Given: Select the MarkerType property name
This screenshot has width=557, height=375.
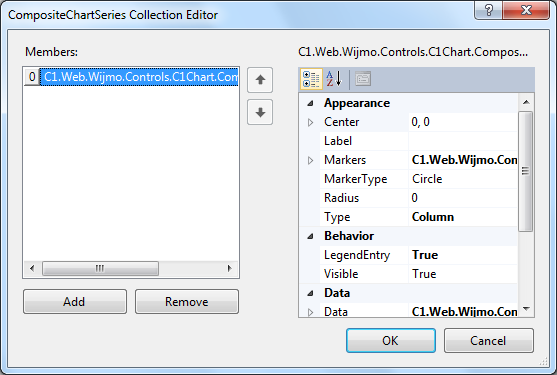Looking at the screenshot, I should pos(356,179).
